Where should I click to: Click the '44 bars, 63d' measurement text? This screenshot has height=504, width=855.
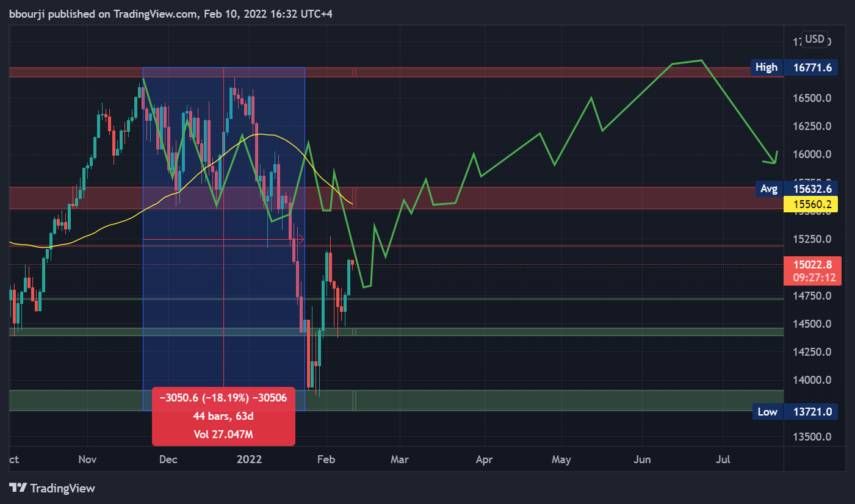click(x=223, y=416)
